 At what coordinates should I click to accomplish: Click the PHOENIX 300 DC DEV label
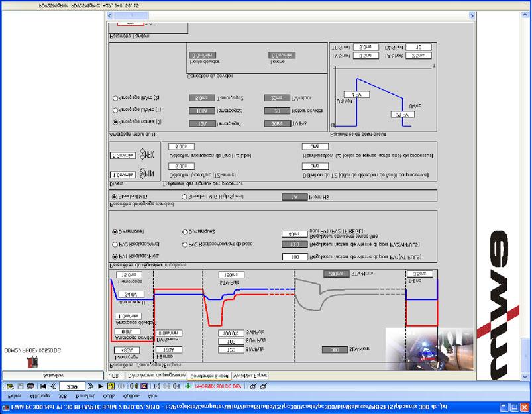point(219,386)
